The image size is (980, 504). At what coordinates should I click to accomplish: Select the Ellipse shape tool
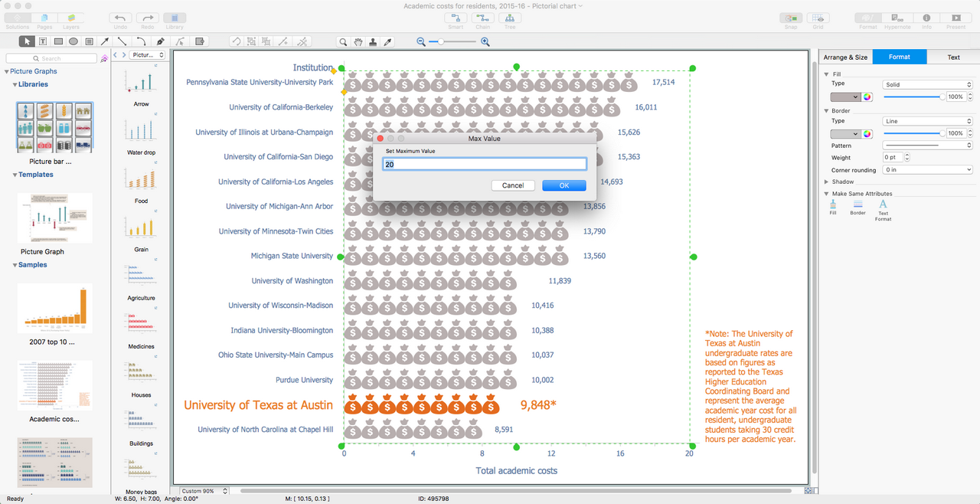point(73,41)
